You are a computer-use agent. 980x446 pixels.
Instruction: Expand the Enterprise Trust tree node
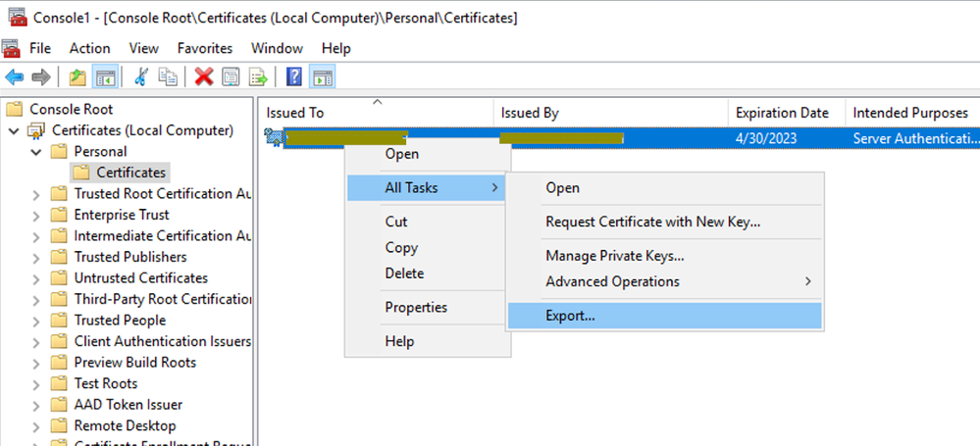[x=36, y=216]
